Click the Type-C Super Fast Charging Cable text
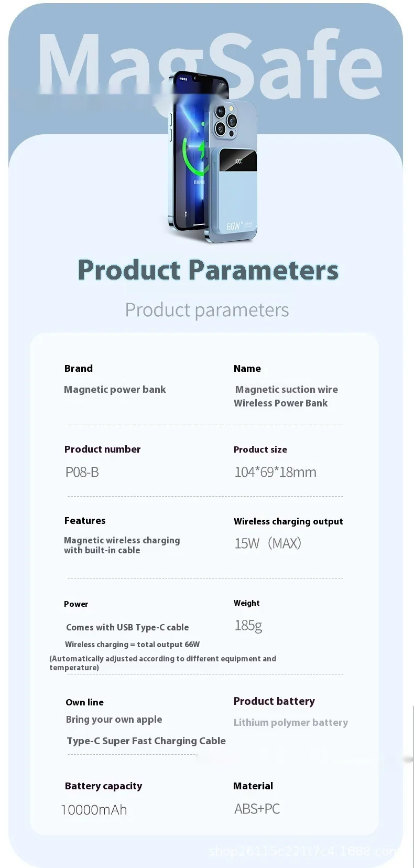 [146, 741]
